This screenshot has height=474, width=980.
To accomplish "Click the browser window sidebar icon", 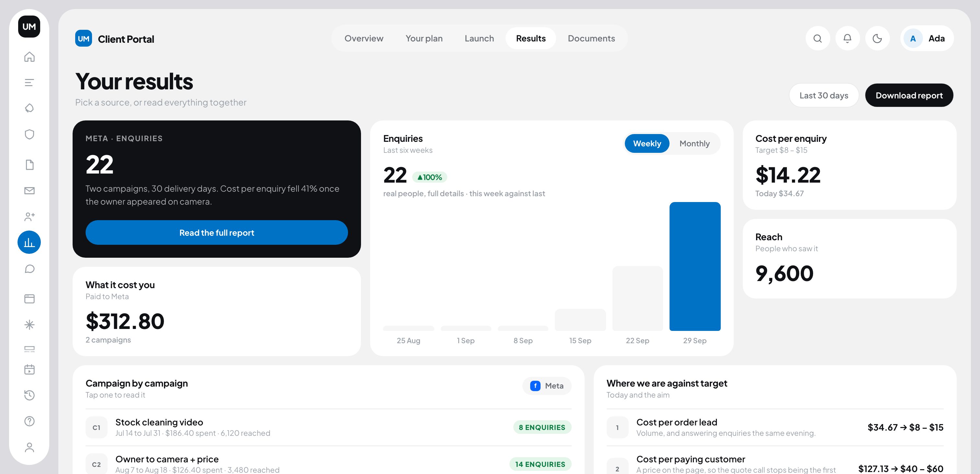I will [29, 299].
